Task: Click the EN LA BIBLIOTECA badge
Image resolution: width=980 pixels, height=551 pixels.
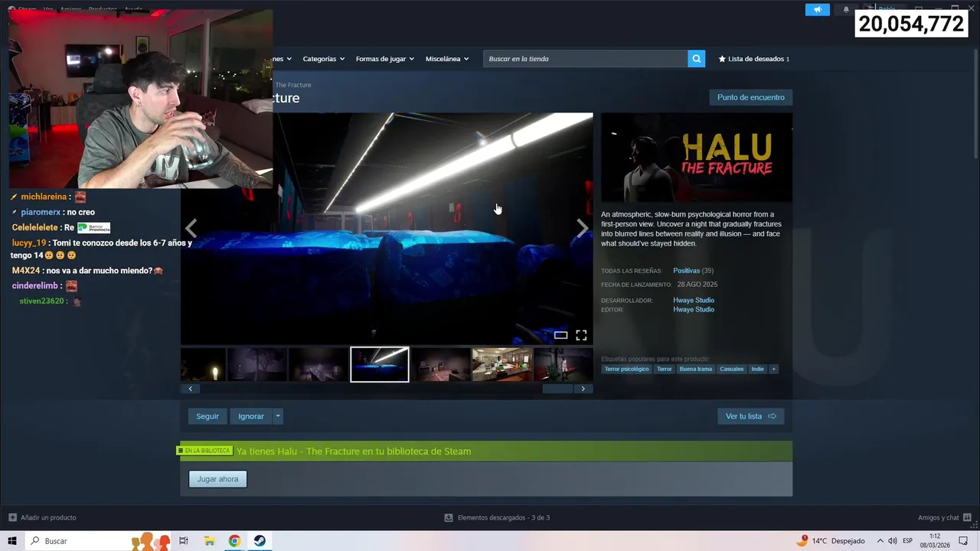Action: coord(205,451)
